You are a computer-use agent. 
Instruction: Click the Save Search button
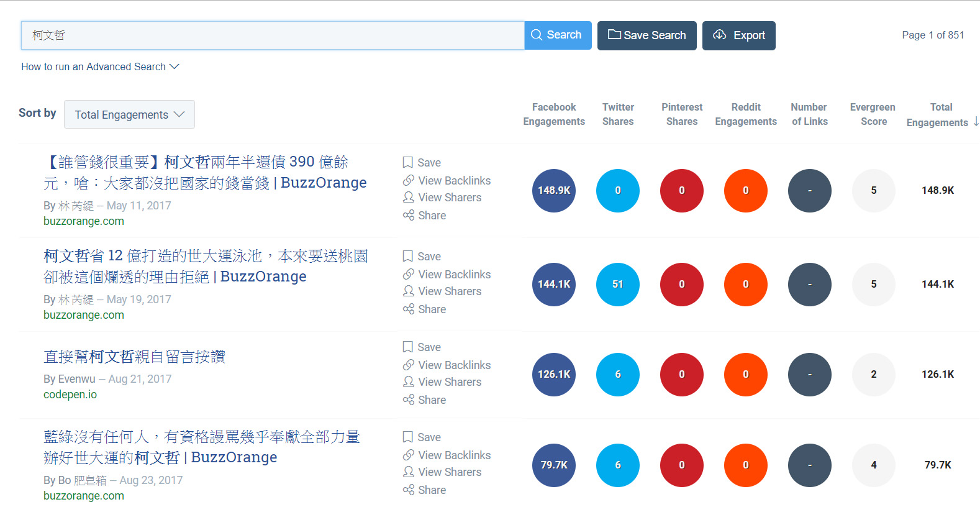[x=647, y=35]
